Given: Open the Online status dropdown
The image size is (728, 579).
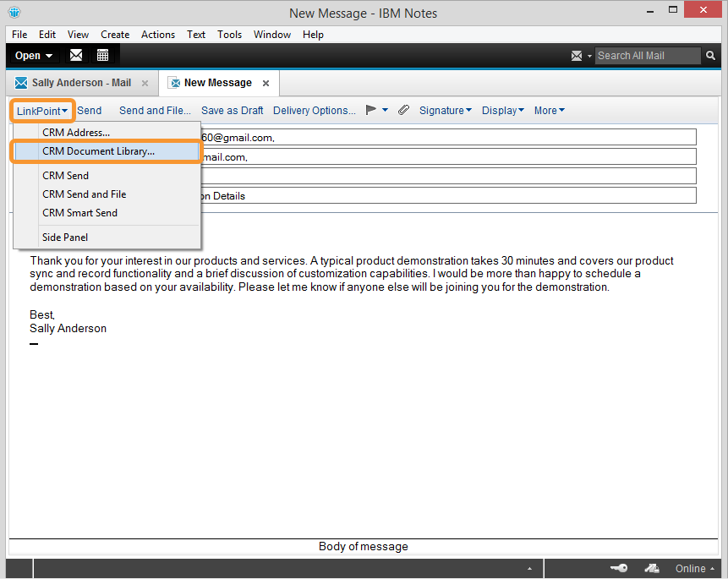Looking at the screenshot, I should pyautogui.click(x=694, y=568).
